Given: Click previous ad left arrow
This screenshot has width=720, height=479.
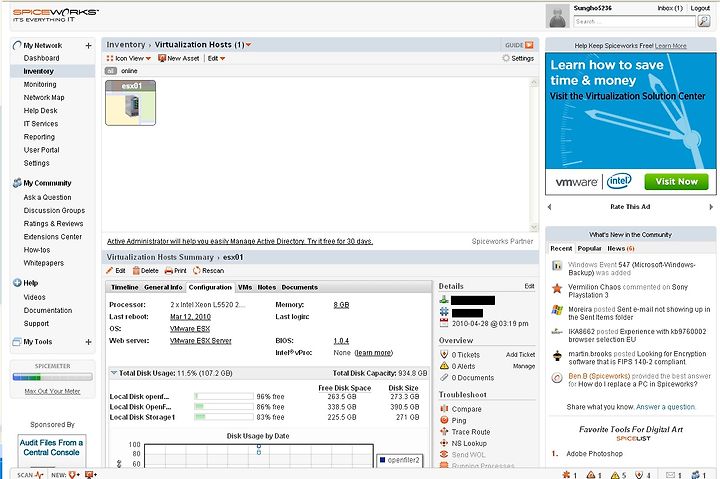Looking at the screenshot, I should 550,207.
